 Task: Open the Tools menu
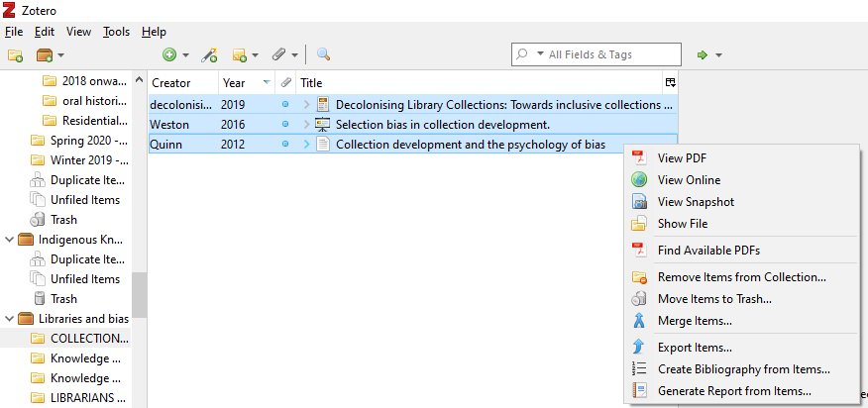116,32
